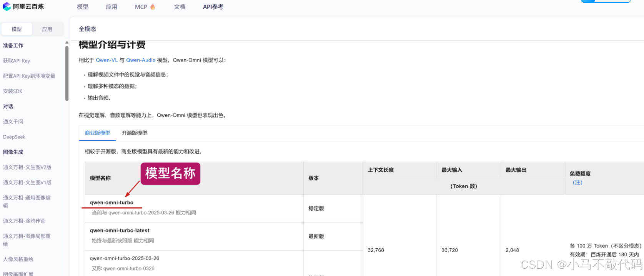Open the 应用 top navigation menu
Screen dimensions: 644x276
(x=111, y=7)
